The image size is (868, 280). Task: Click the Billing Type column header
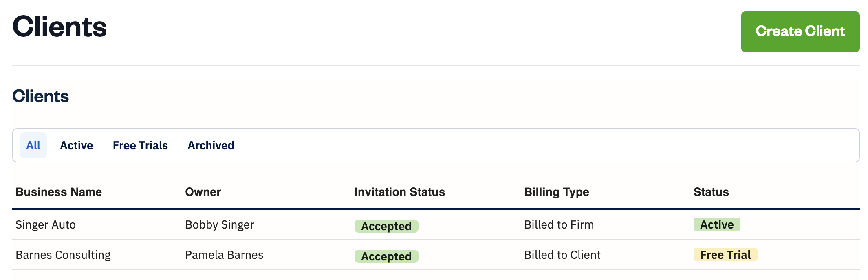(x=556, y=192)
